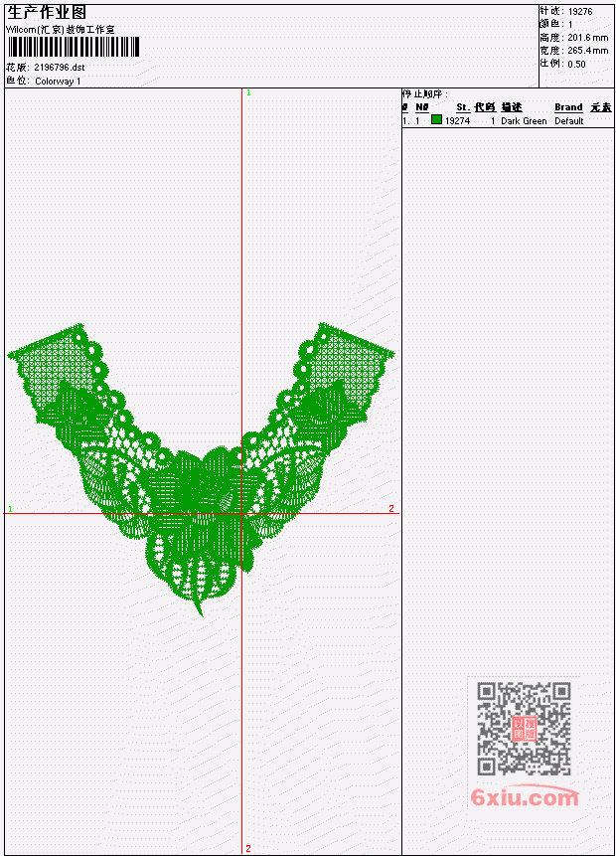Screen dimensions: 616x856
Task: Click the Default brand cell
Action: click(x=569, y=120)
